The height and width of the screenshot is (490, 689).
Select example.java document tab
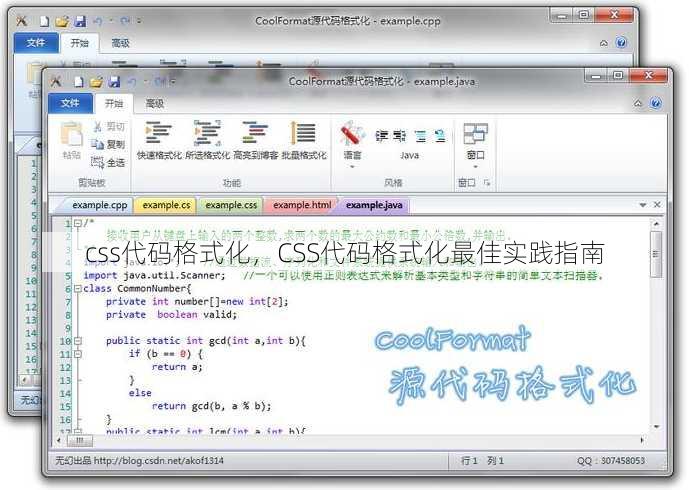pos(374,205)
